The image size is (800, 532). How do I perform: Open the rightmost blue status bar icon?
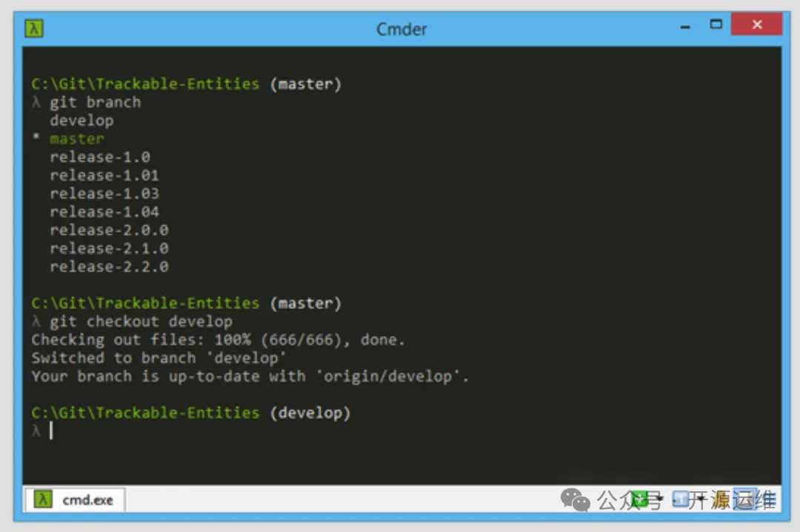pyautogui.click(x=745, y=499)
